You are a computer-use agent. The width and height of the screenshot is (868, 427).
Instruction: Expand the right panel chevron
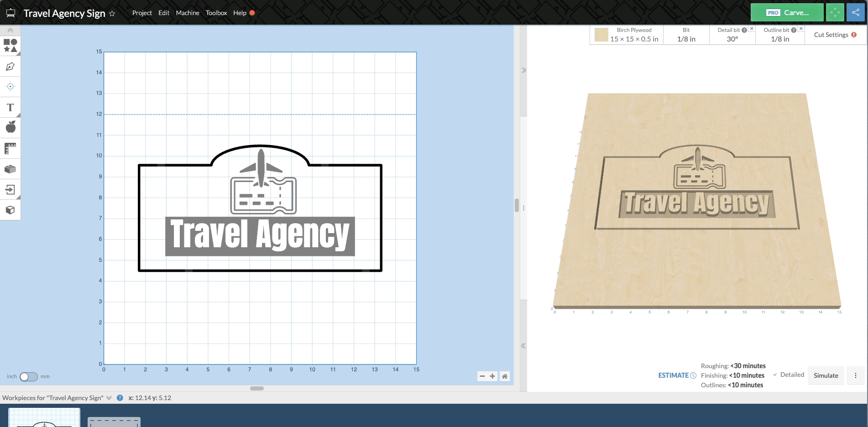(x=523, y=70)
